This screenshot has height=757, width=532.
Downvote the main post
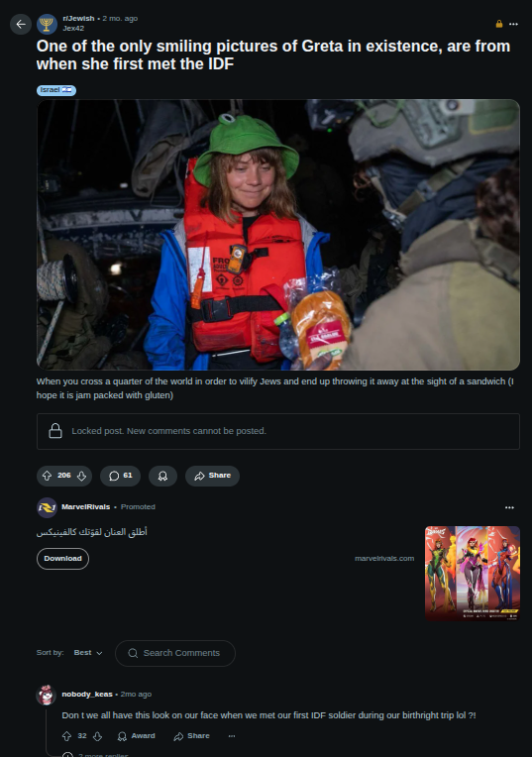[x=81, y=476]
